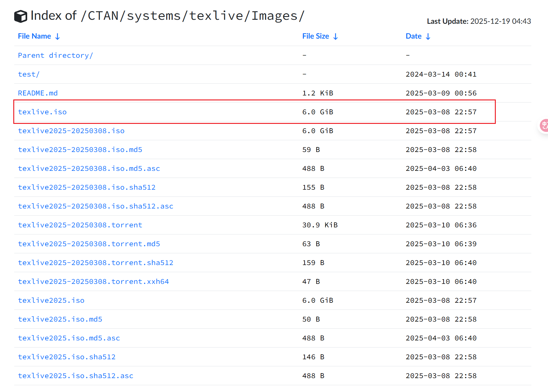This screenshot has width=548, height=392.
Task: Open texlive2025.iso.md5.asc signature file
Action: pyautogui.click(x=69, y=338)
